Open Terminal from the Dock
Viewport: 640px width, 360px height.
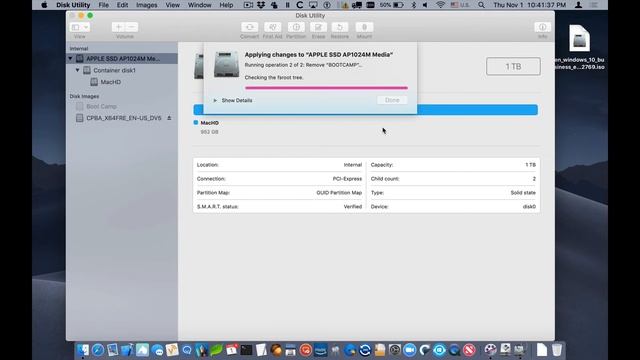[246, 350]
